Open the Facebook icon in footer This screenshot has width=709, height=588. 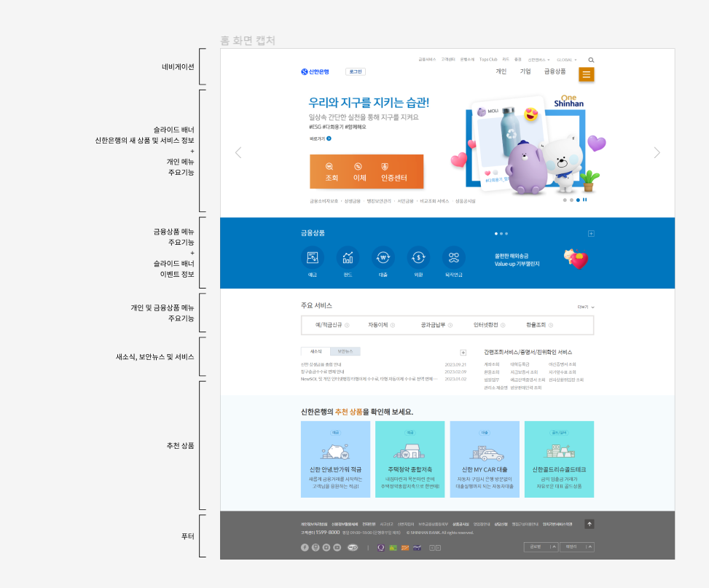305,548
